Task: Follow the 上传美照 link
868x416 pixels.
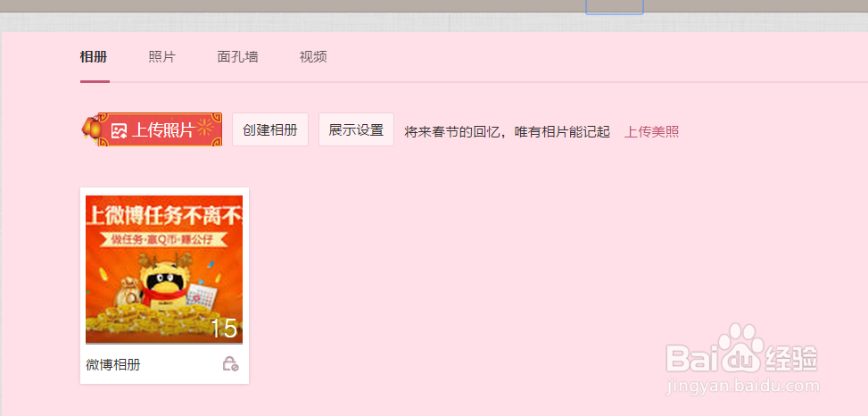Action: [651, 132]
